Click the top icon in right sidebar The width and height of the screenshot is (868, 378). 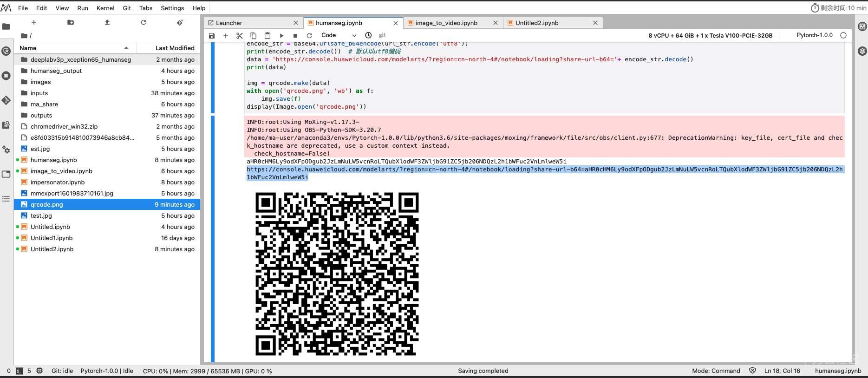[x=862, y=26]
